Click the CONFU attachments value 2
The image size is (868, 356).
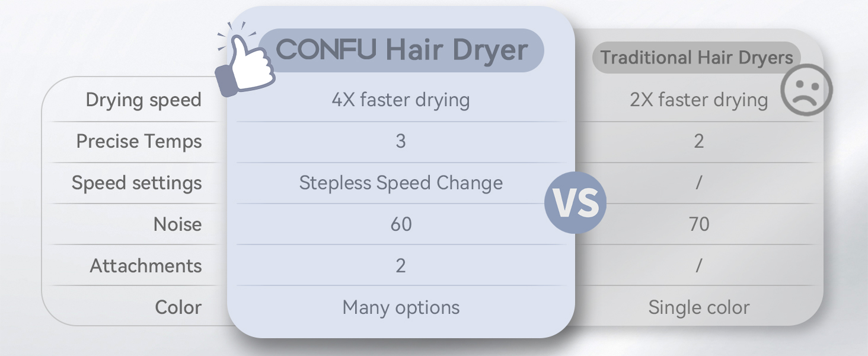coord(401,266)
